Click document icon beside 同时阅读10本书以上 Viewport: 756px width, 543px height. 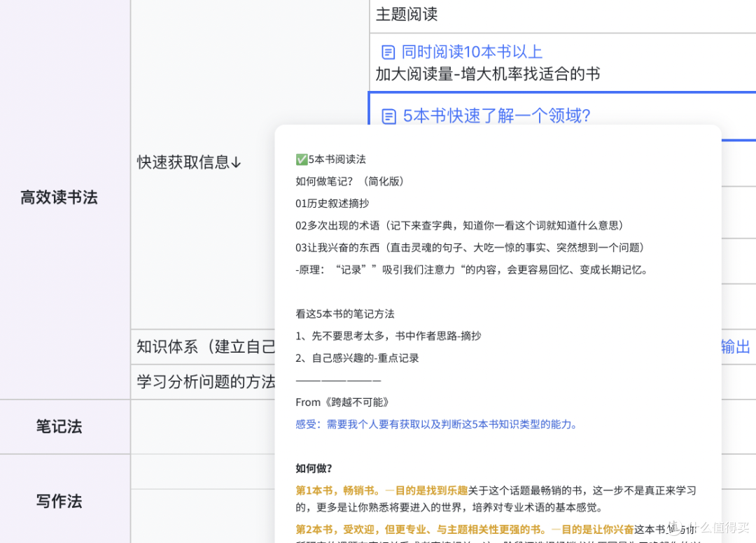click(x=388, y=52)
